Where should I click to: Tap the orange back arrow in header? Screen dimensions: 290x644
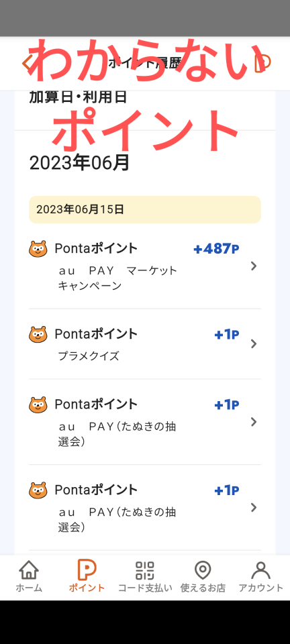[x=26, y=63]
